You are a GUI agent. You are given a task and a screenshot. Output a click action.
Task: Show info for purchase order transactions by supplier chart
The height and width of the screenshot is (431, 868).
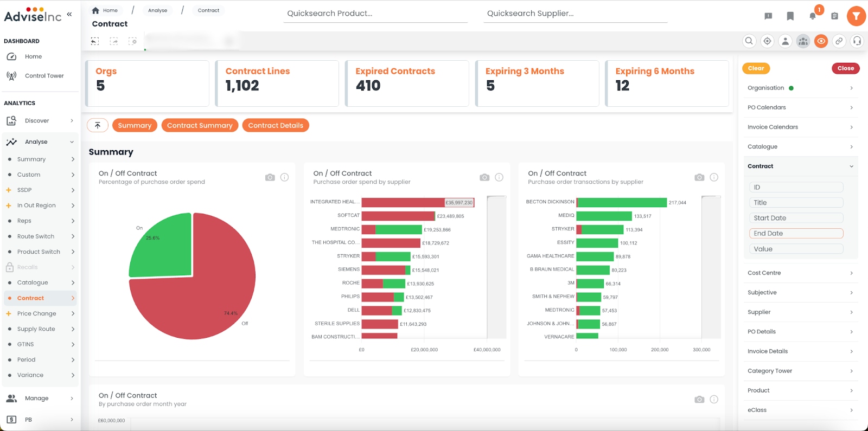pos(714,177)
